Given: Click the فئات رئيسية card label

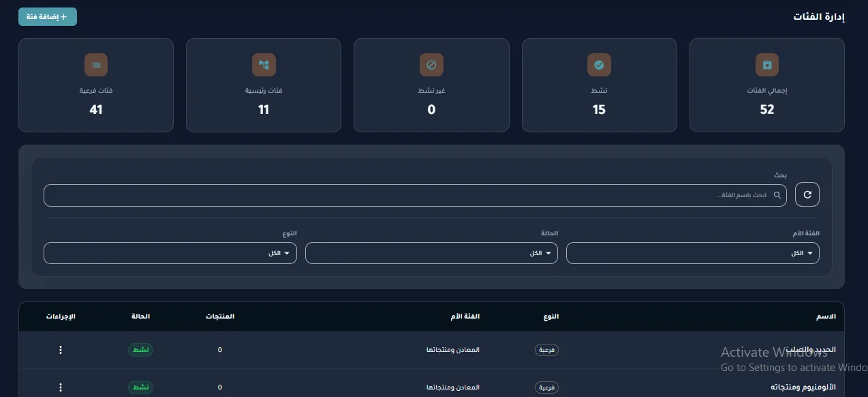Looking at the screenshot, I should pos(264,91).
